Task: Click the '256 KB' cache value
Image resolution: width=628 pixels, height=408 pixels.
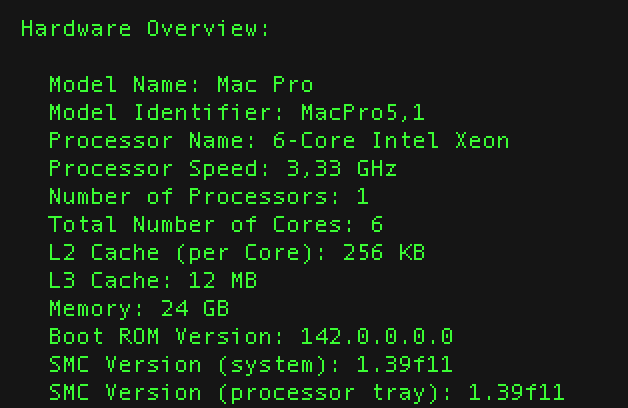Action: (x=384, y=252)
